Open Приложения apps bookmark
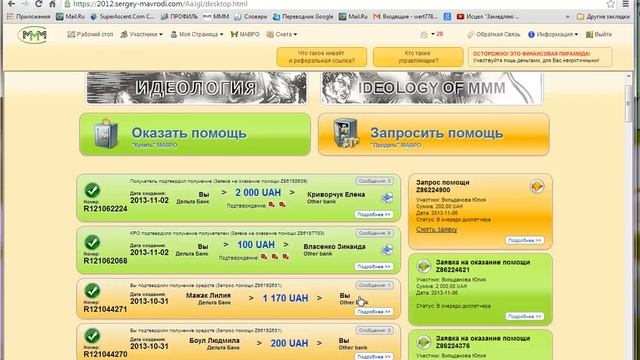 [28, 17]
